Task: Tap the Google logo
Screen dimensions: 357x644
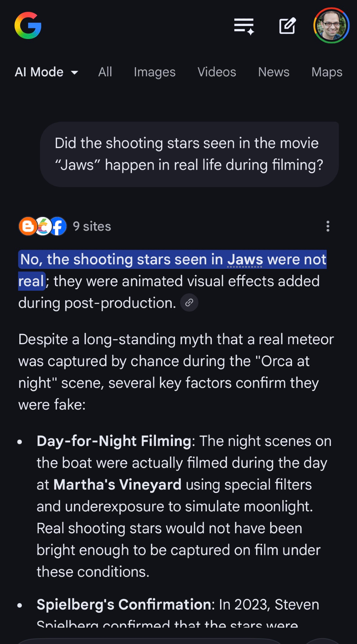Action: tap(28, 25)
